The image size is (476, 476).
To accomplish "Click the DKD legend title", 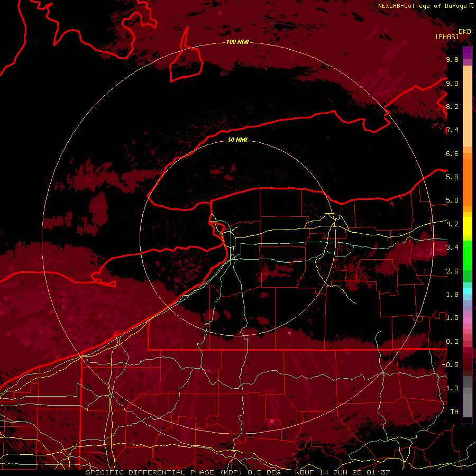I will pos(465,32).
